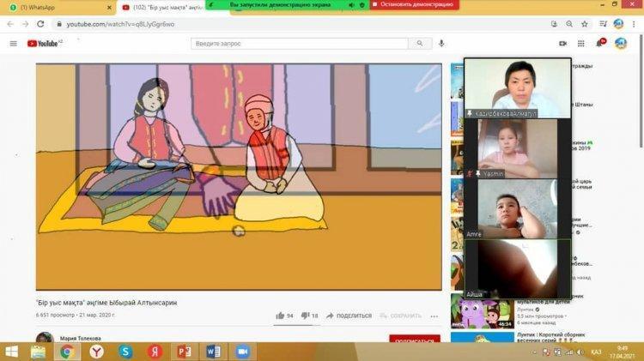Open the create video camera icon

[562, 44]
